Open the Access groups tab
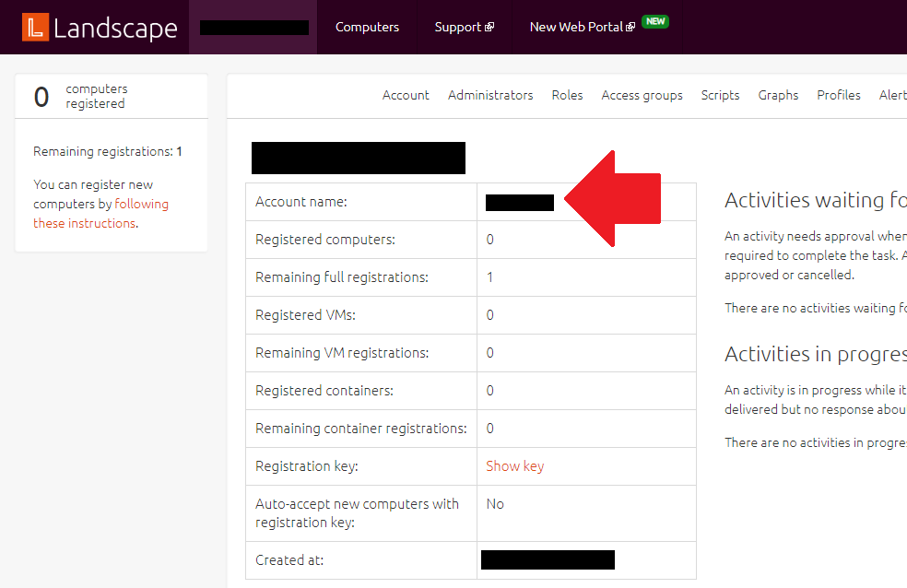 point(642,95)
